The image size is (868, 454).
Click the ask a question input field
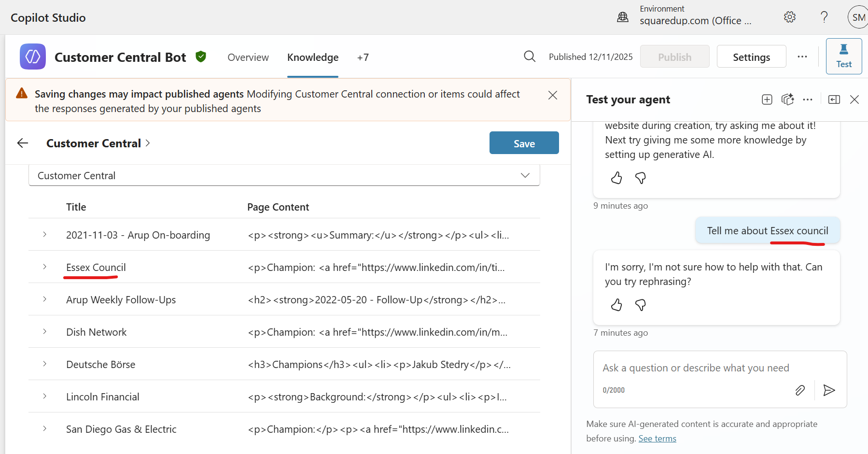click(695, 368)
